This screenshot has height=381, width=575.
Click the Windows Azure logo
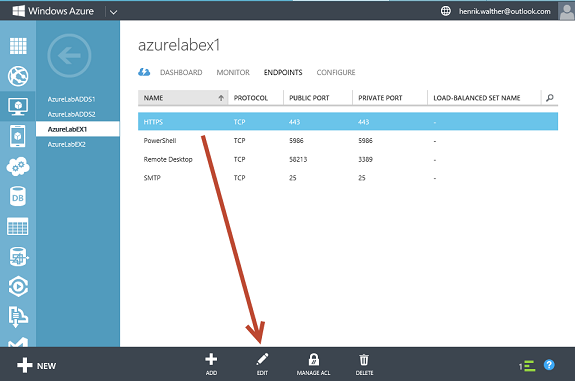click(x=53, y=11)
